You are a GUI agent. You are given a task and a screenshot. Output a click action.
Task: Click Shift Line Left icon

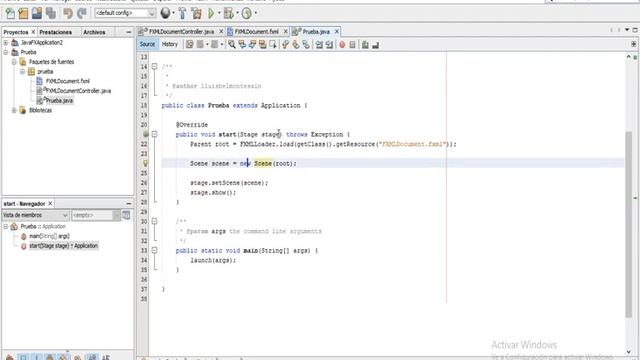[x=319, y=44]
